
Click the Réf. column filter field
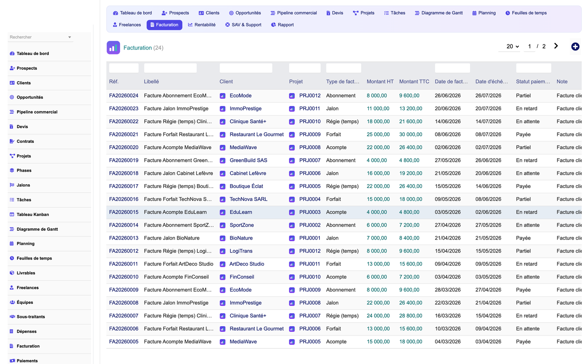click(x=124, y=68)
